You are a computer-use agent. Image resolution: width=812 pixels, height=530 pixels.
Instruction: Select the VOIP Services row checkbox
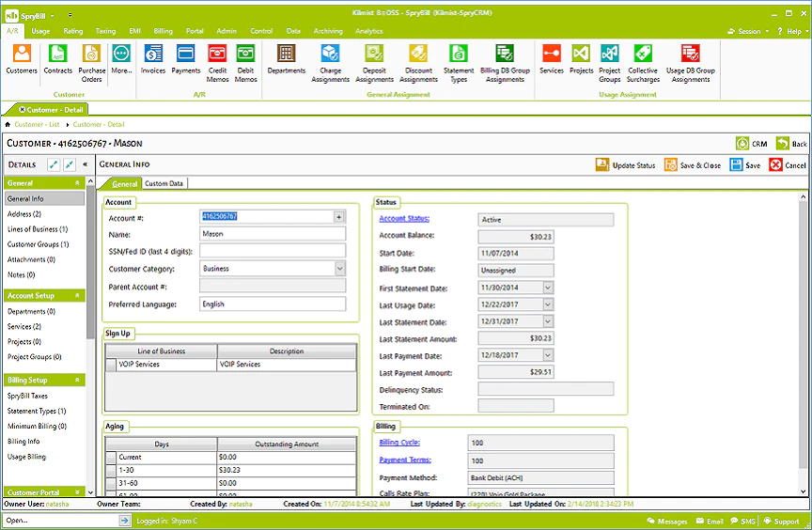[111, 365]
